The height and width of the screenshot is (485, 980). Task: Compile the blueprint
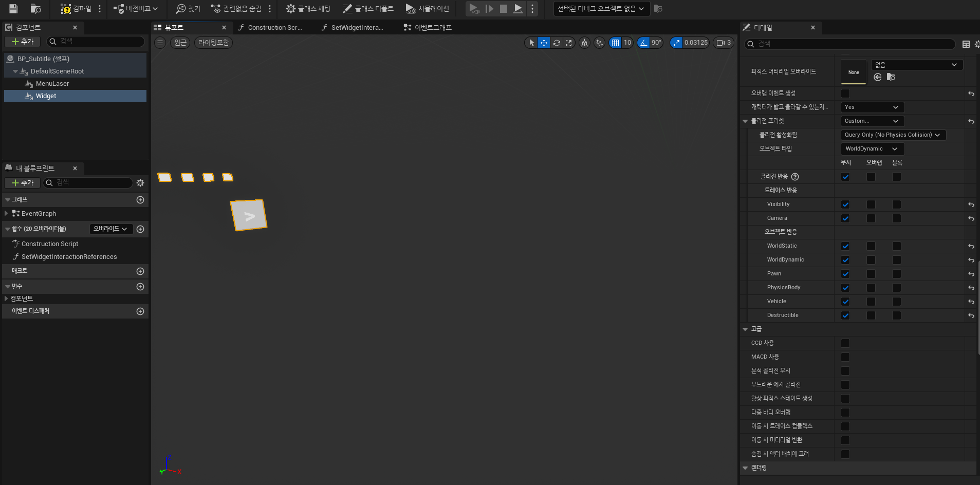tap(76, 9)
